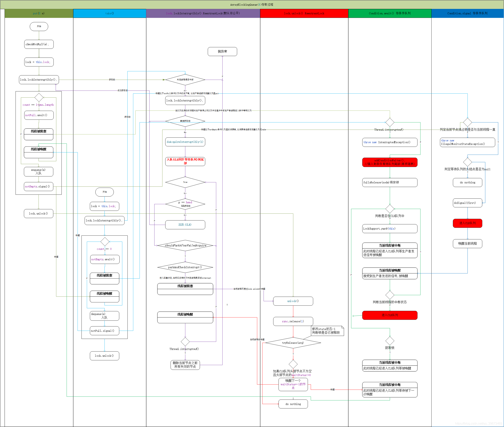Select the 'notEmpty.await()' node
This screenshot has width=504, height=427.
pyautogui.click(x=105, y=259)
